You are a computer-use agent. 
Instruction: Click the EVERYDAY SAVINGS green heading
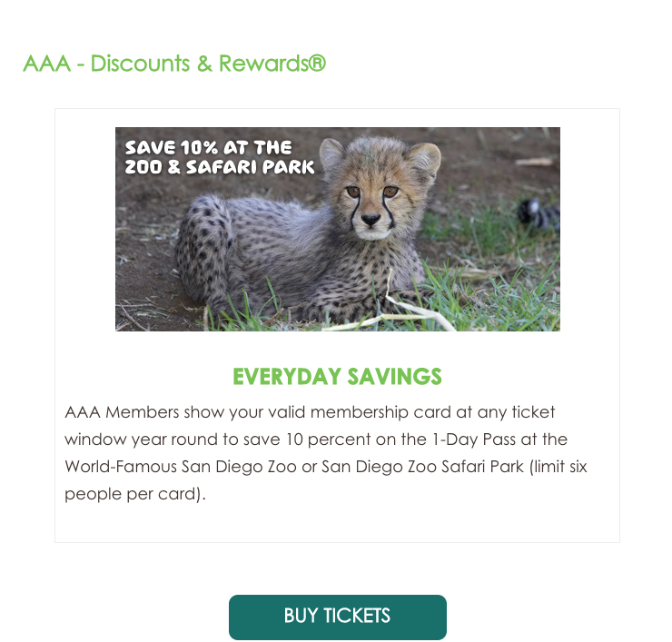[337, 376]
